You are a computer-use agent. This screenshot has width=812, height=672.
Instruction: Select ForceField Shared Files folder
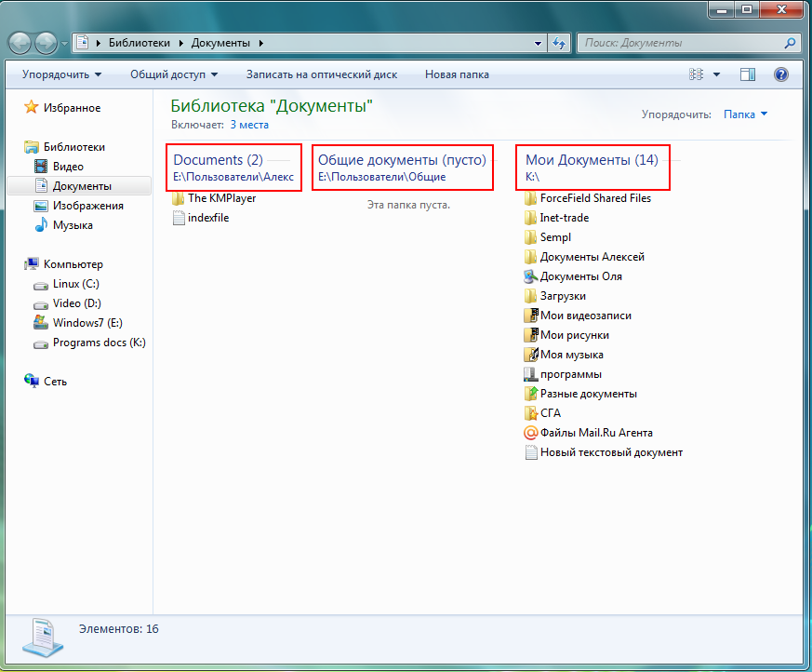587,198
